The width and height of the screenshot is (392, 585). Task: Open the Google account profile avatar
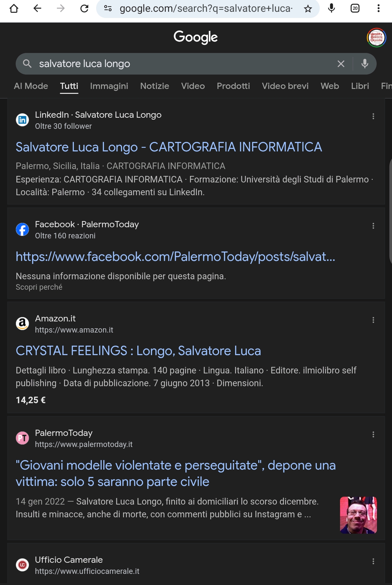point(376,38)
